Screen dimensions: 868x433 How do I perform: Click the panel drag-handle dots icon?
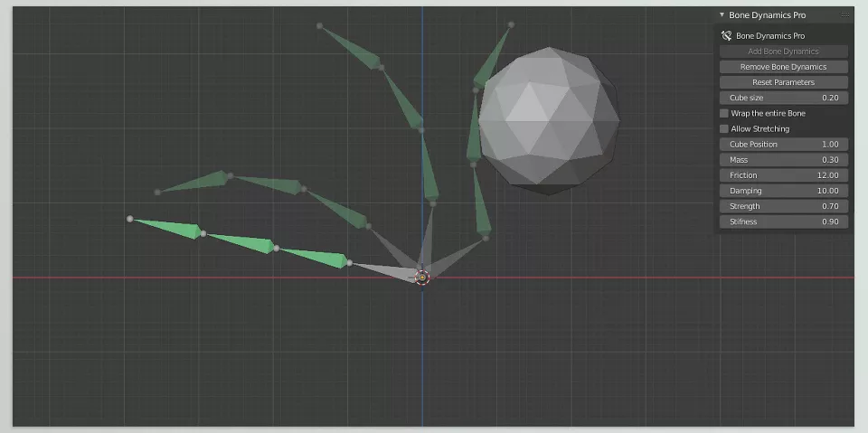(844, 15)
